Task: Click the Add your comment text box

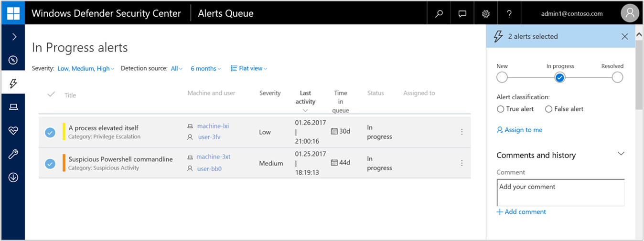Action: [x=560, y=192]
